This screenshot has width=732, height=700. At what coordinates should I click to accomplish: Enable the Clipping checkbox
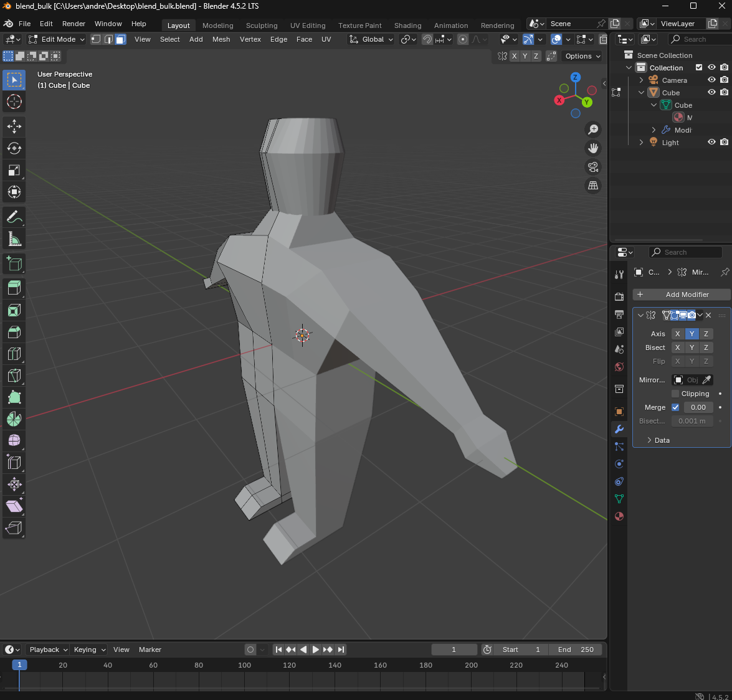[x=675, y=394]
